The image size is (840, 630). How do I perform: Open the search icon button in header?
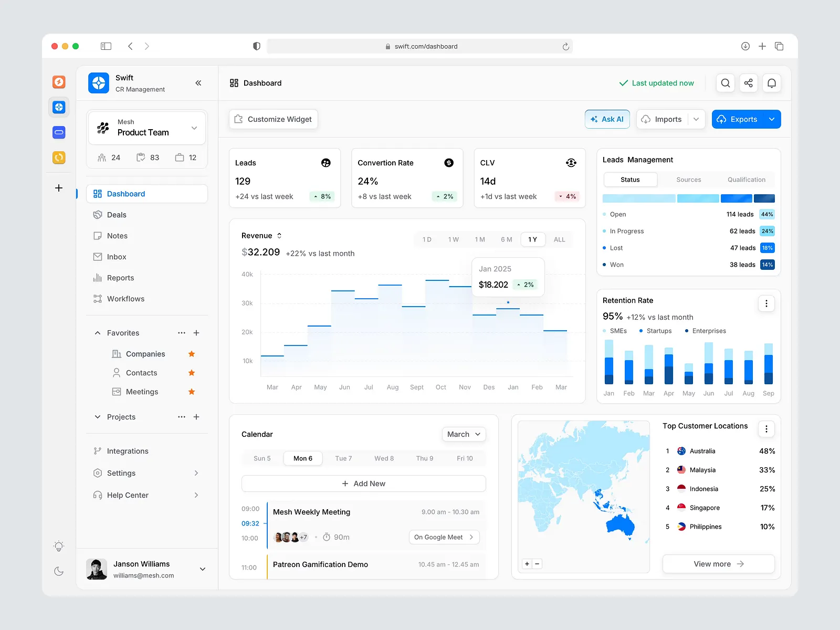pyautogui.click(x=726, y=83)
